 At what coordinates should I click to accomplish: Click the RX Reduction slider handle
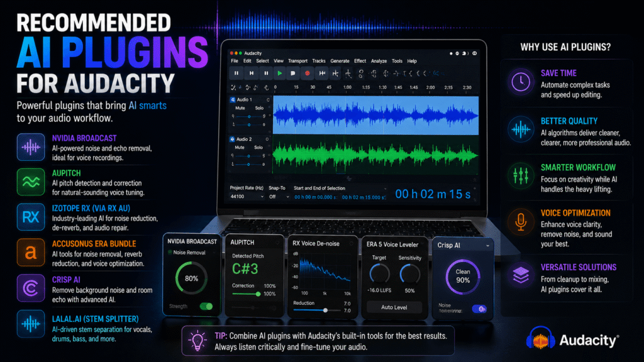tap(325, 310)
